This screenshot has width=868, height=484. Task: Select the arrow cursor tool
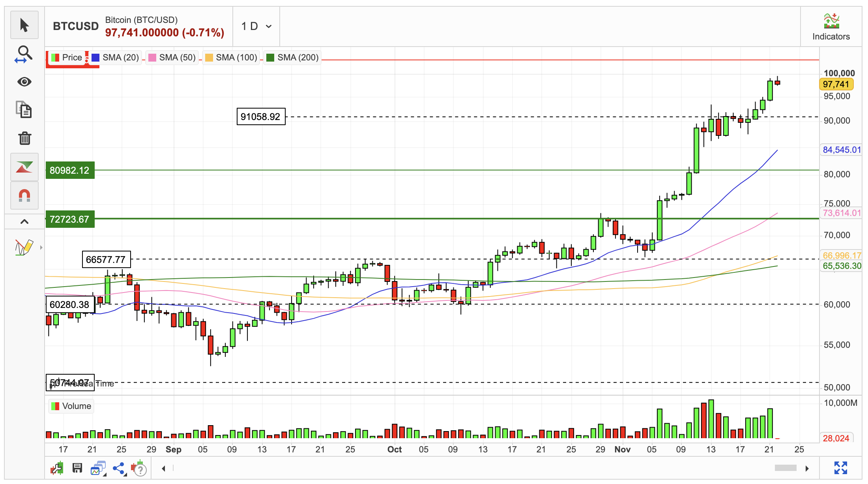tap(24, 25)
